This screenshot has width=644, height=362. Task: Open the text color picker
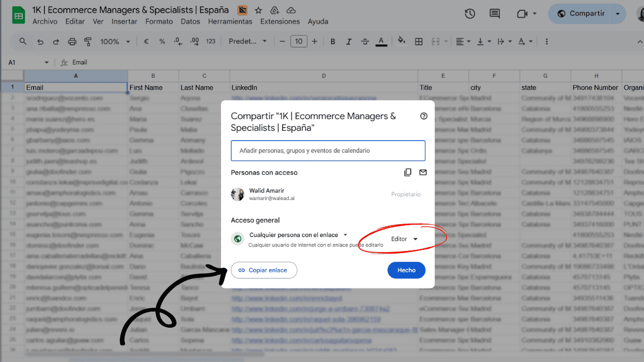[x=381, y=41]
